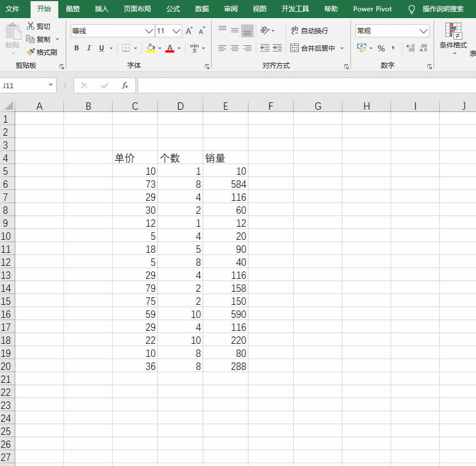Image resolution: width=476 pixels, height=466 pixels.
Task: Toggle Underline formatting
Action: click(x=101, y=48)
